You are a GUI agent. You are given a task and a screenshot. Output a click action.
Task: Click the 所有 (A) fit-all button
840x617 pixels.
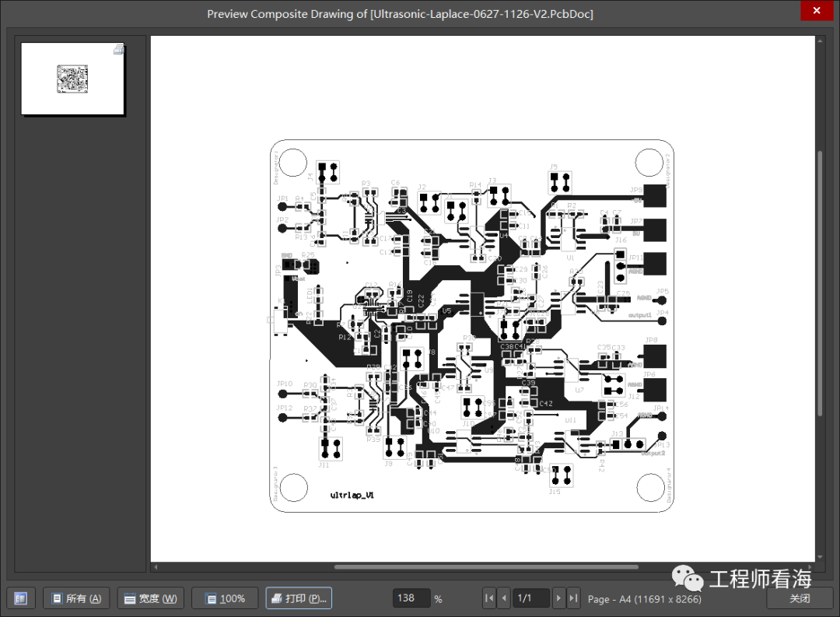pos(76,598)
